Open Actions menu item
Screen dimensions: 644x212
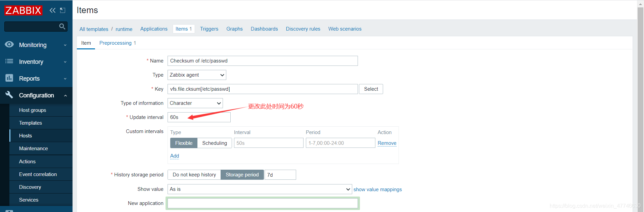[x=41, y=162]
